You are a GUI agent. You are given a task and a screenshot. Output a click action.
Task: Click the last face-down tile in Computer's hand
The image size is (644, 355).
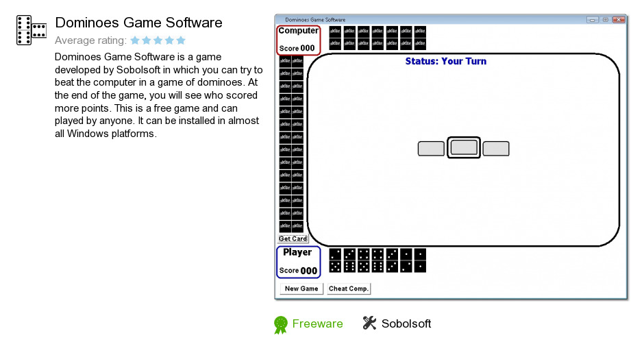[420, 38]
